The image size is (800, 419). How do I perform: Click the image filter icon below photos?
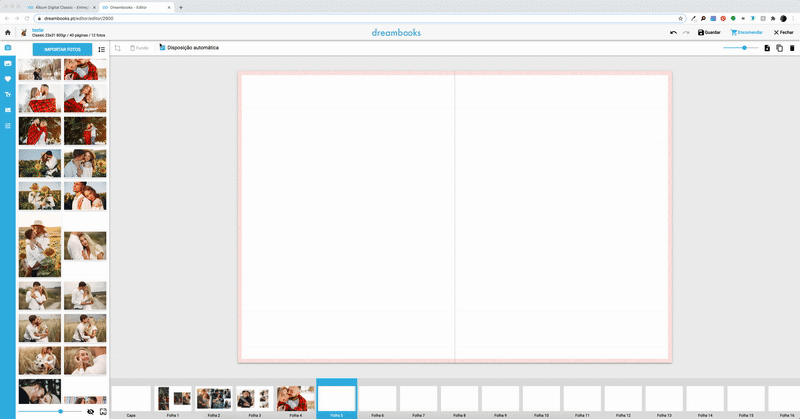pyautogui.click(x=103, y=411)
